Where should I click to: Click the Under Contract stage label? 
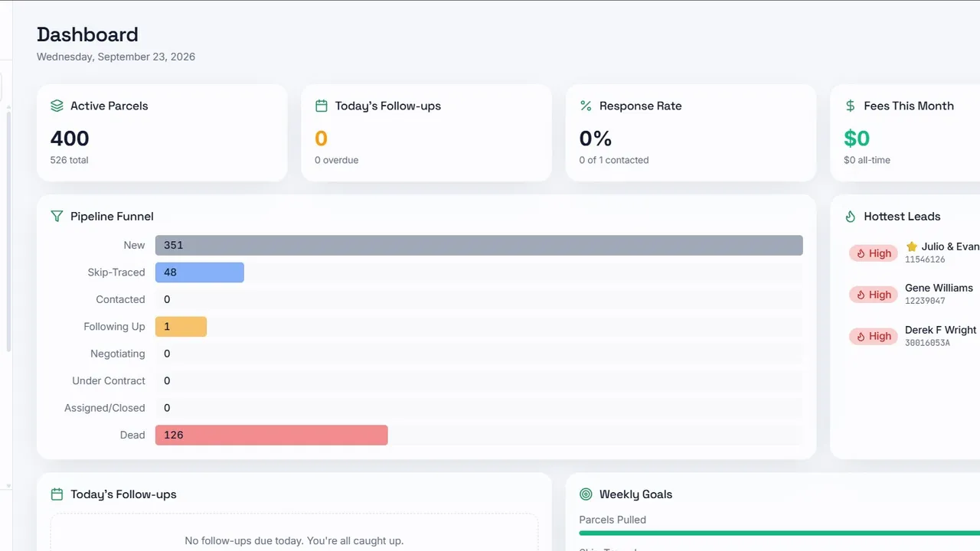tap(109, 381)
